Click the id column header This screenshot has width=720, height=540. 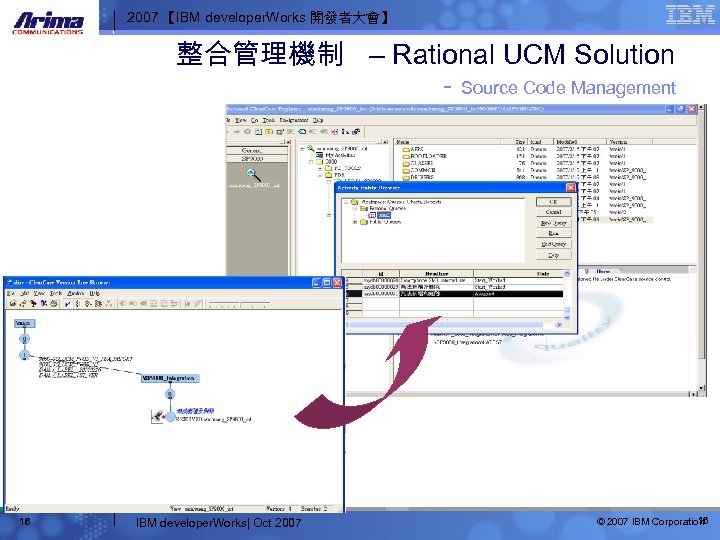coord(381,273)
